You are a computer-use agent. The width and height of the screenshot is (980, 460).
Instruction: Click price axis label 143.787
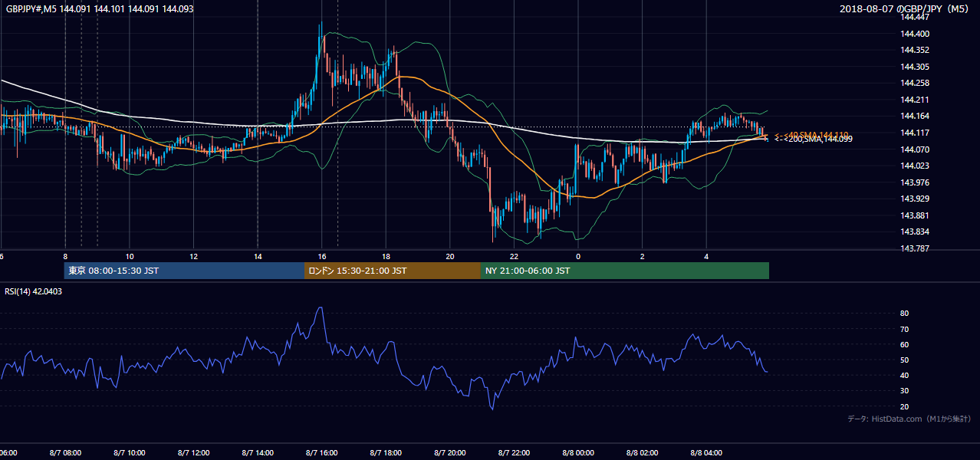916,248
